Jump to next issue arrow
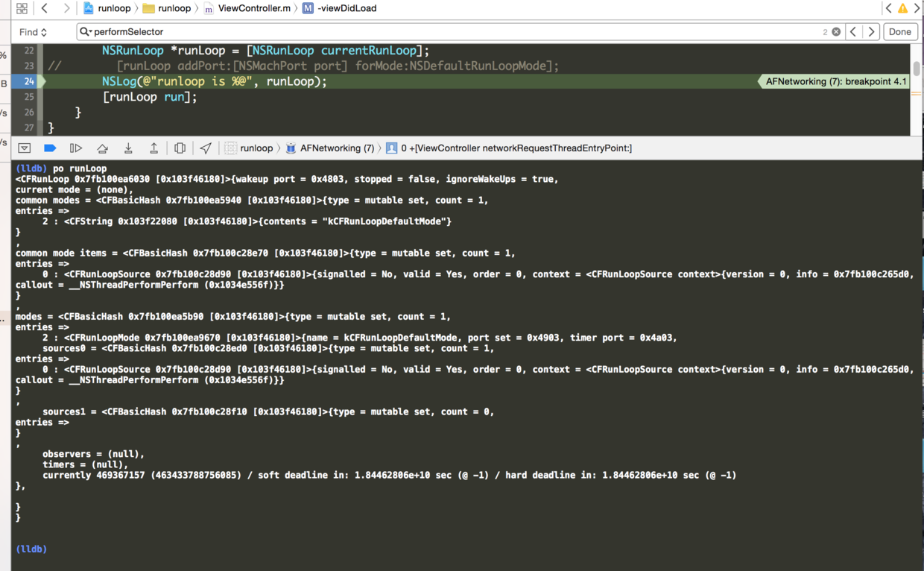The width and height of the screenshot is (924, 571). [x=917, y=8]
